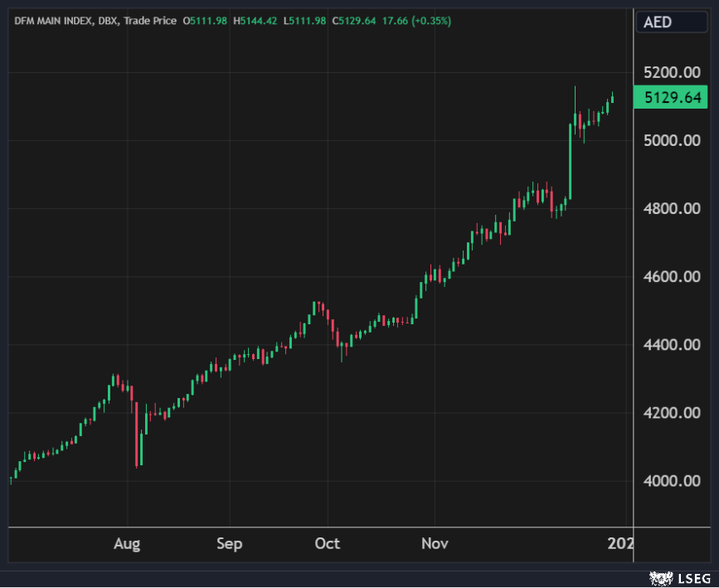Click the LSEG logo icon

coord(660,577)
